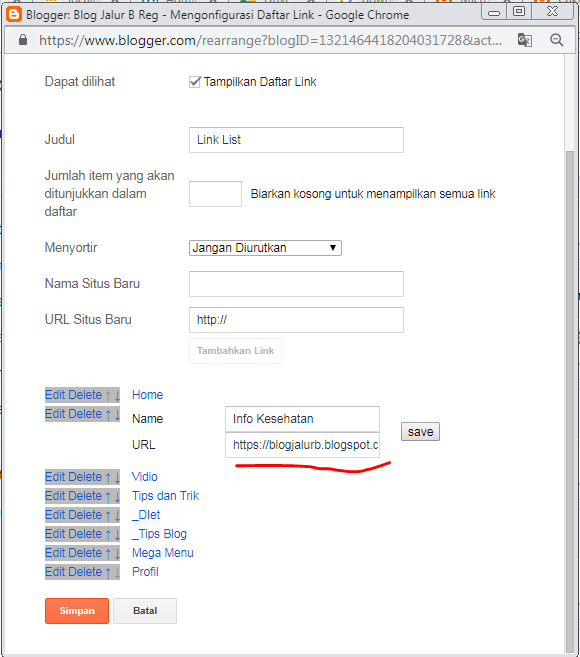Click the vertical scrollbar on the right
Image resolution: width=580 pixels, height=657 pixels.
coord(570,400)
